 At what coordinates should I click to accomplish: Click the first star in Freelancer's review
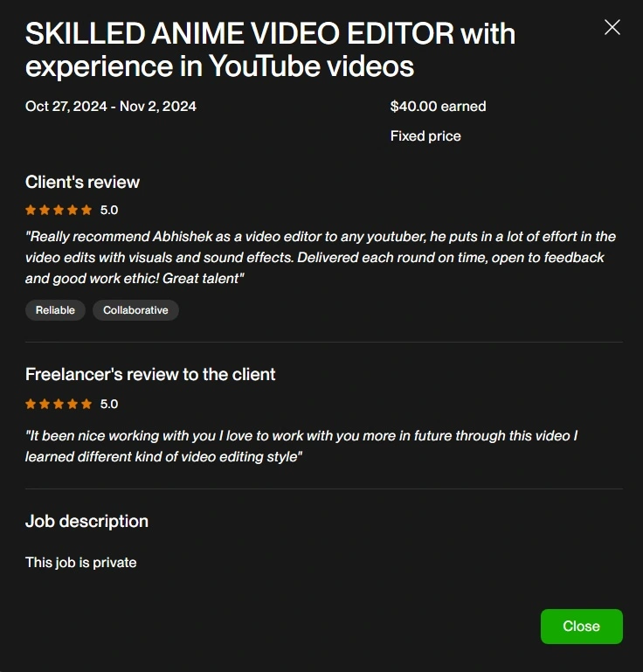(x=31, y=404)
